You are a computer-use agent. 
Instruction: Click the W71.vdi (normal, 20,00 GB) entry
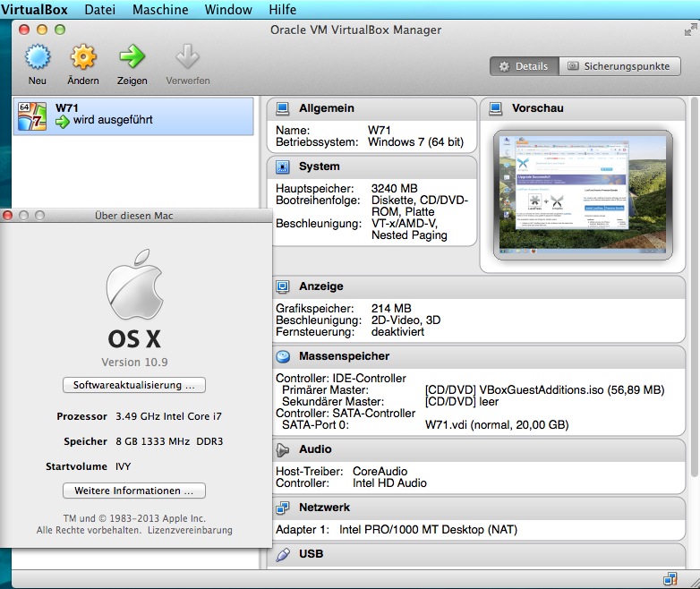pyautogui.click(x=497, y=424)
